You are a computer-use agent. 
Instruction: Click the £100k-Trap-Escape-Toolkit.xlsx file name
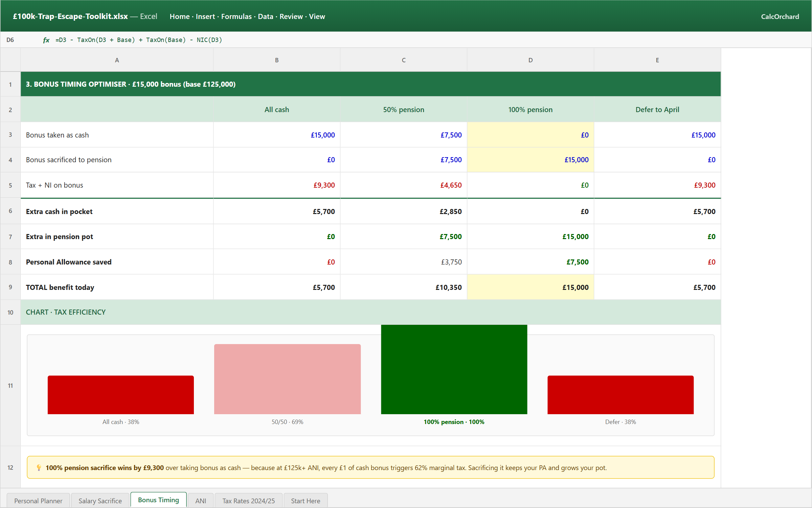[x=70, y=16]
